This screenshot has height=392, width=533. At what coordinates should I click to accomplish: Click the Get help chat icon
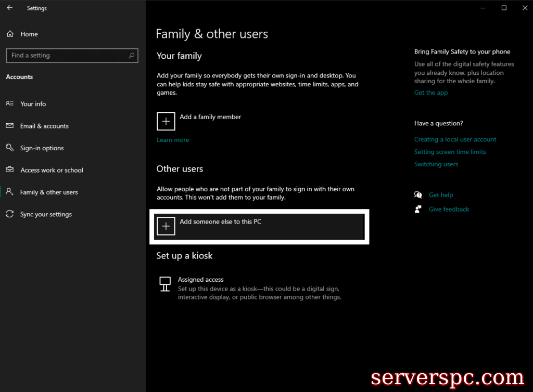point(418,195)
